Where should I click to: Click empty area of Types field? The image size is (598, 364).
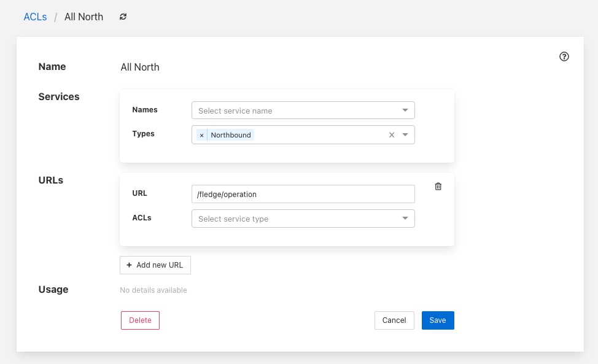(319, 135)
